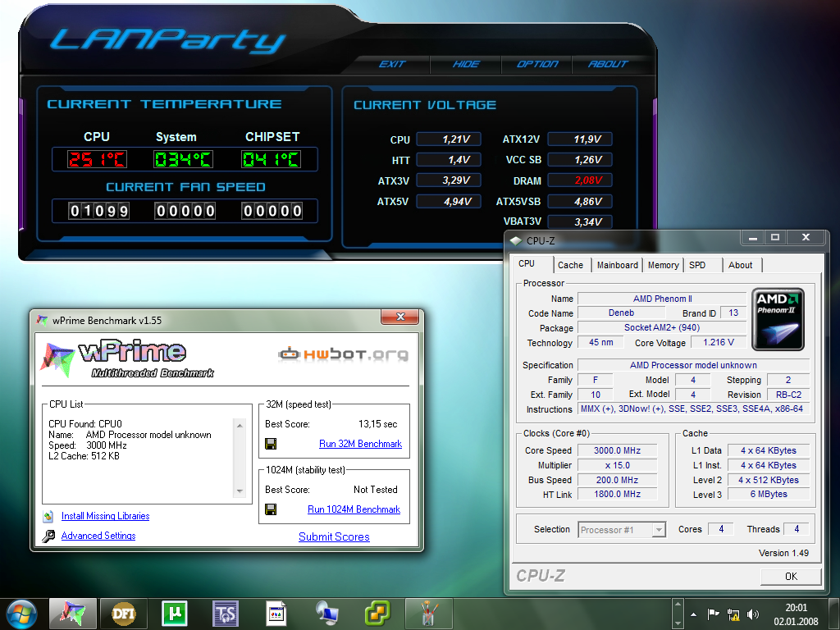Click the AMD Phenom II logo
Viewport: 840px width, 630px height.
(x=778, y=319)
